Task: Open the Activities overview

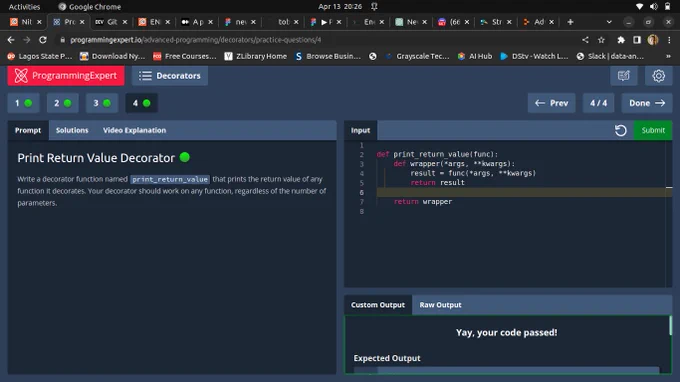Action: [x=24, y=7]
